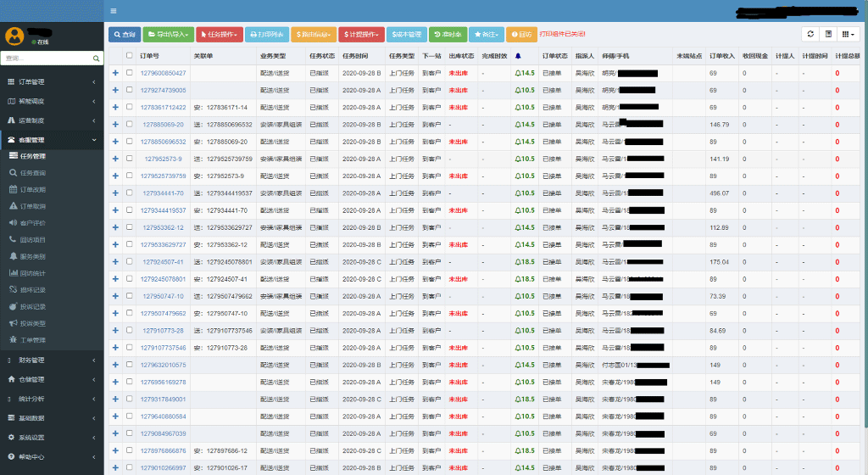Check the box for order 1278351712422
This screenshot has width=868, height=475.
(129, 107)
